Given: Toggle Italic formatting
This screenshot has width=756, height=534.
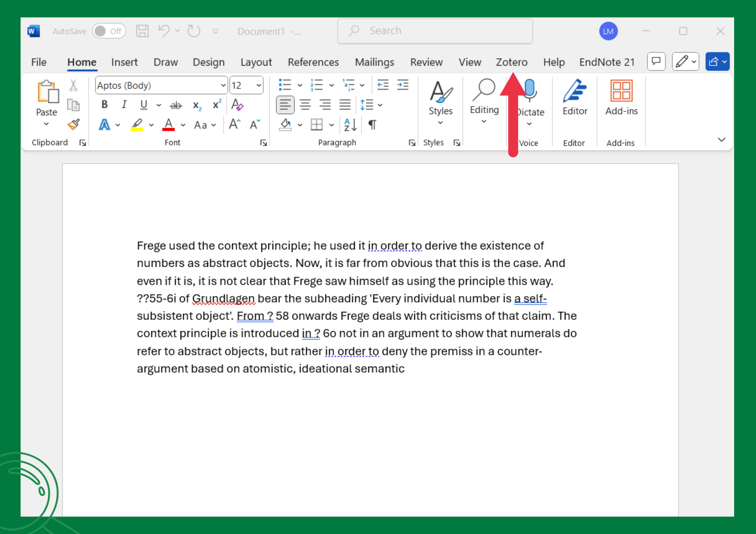Looking at the screenshot, I should tap(124, 105).
